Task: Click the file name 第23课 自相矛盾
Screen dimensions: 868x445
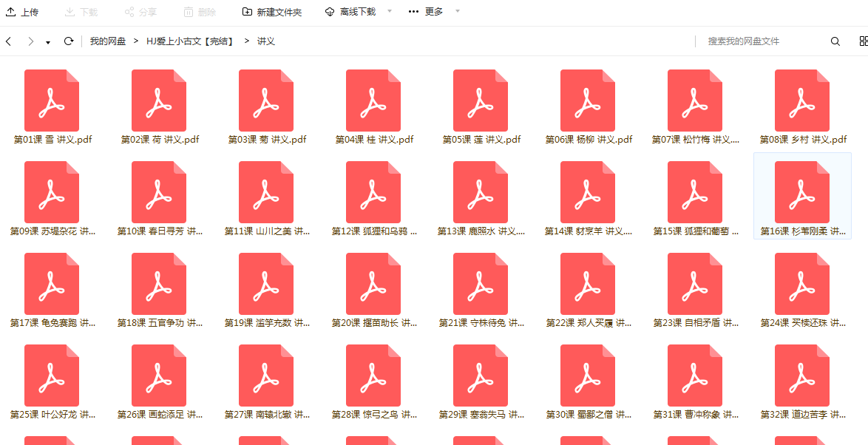Action: (695, 323)
